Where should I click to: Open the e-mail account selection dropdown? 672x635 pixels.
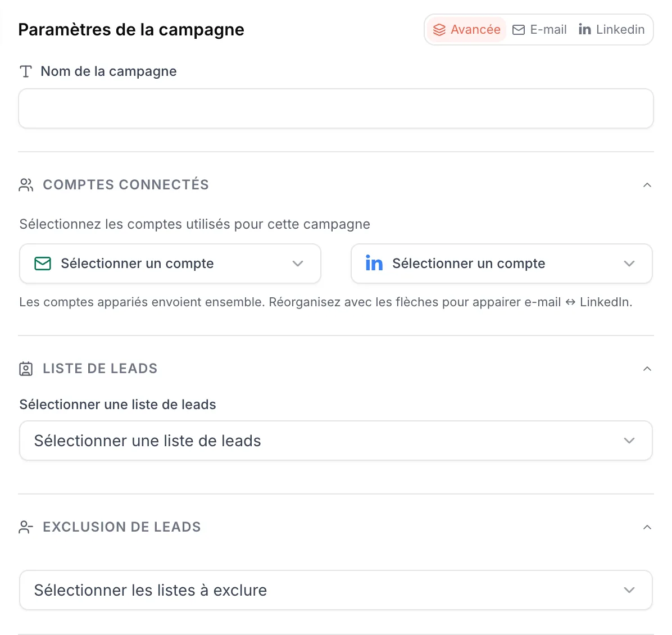(x=170, y=264)
